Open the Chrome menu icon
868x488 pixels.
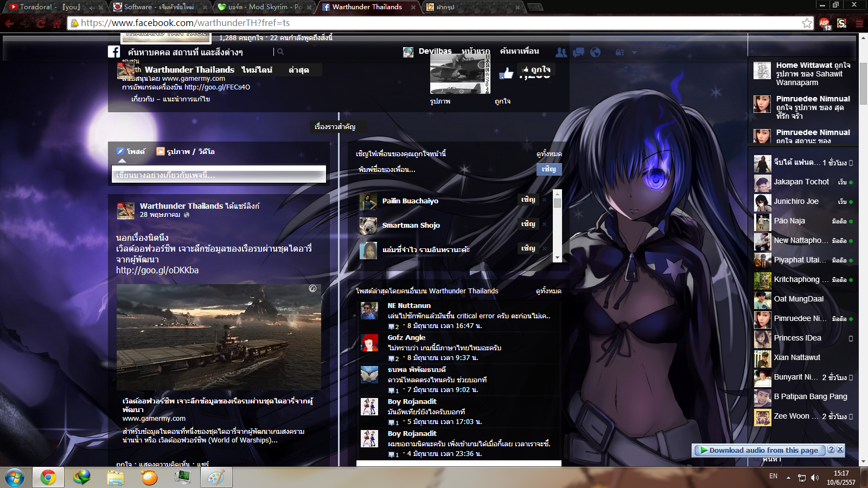coord(859,23)
